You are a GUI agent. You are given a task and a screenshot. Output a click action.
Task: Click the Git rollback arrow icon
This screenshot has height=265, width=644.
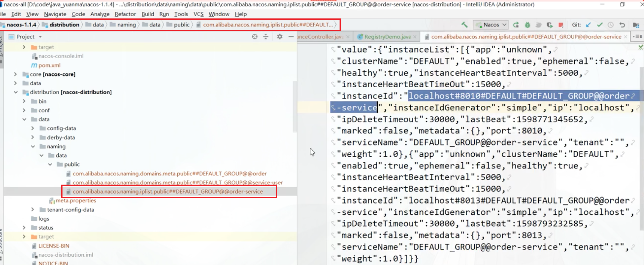click(622, 25)
